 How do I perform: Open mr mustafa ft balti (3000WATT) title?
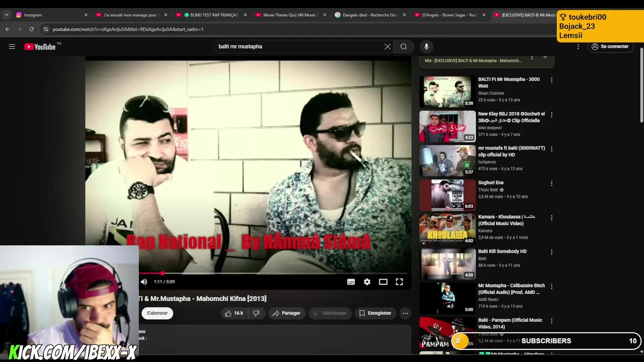pos(511,151)
